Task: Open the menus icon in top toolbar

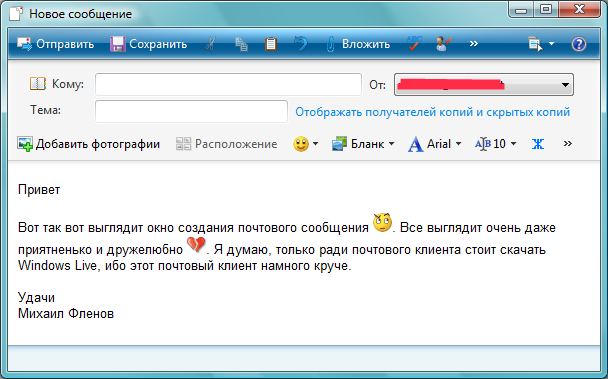Action: point(535,44)
